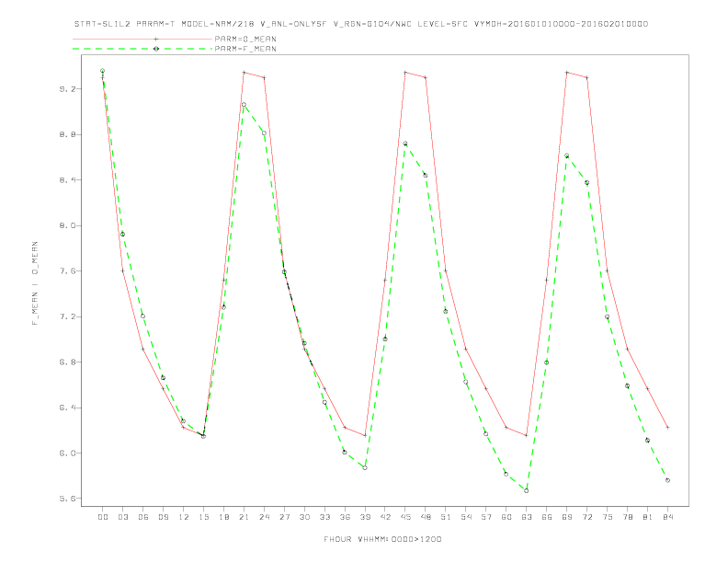Click the PARM=O_MEAN legend label
Screen dimensions: 728x563
pos(245,39)
